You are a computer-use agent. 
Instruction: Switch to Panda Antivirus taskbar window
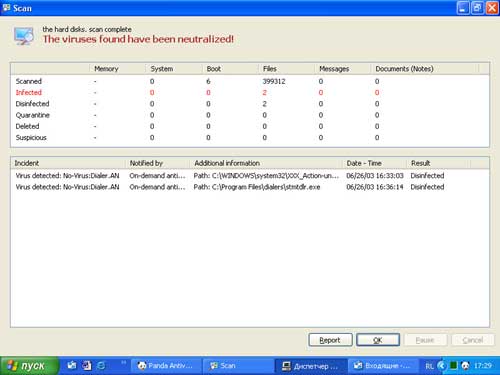tap(166, 366)
